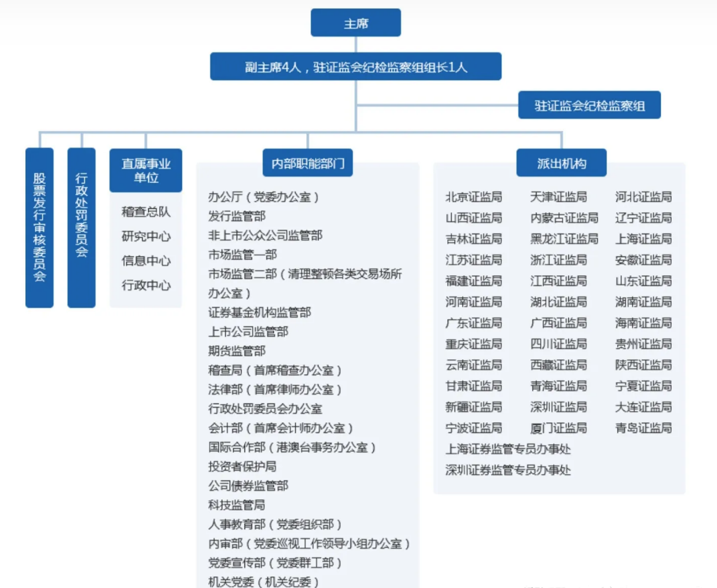Select 福建证监局

(474, 281)
